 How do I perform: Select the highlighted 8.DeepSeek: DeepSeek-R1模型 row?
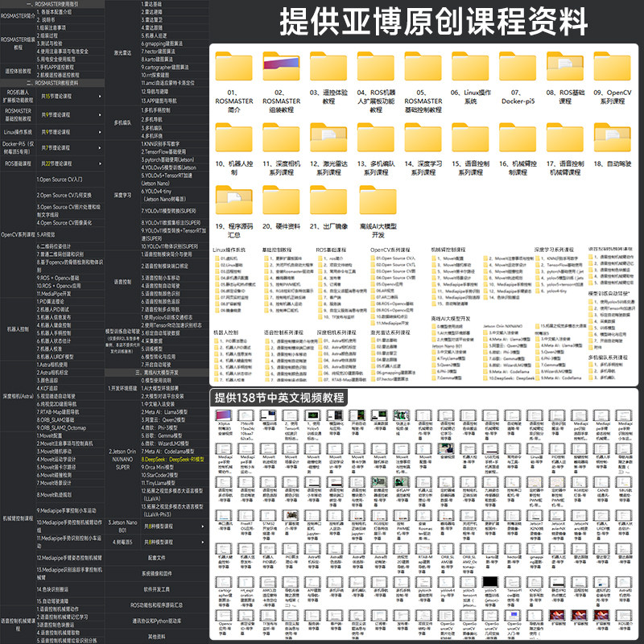(175, 459)
